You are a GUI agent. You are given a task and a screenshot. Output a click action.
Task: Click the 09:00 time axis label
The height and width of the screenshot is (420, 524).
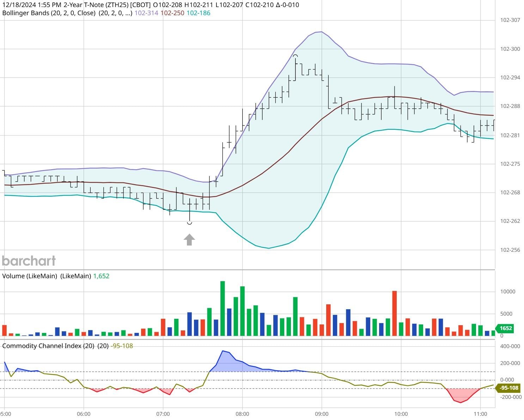pyautogui.click(x=322, y=414)
